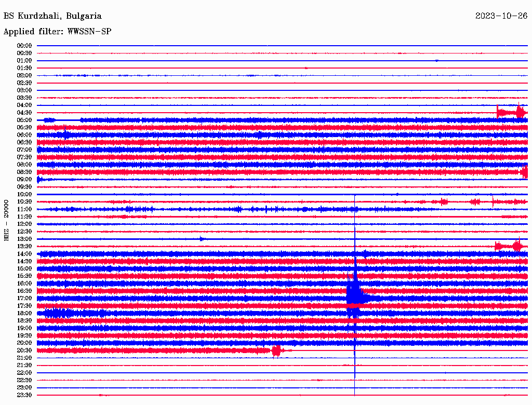Click the 12:30 time label
Screen dimensions: 532x405
click(24, 232)
